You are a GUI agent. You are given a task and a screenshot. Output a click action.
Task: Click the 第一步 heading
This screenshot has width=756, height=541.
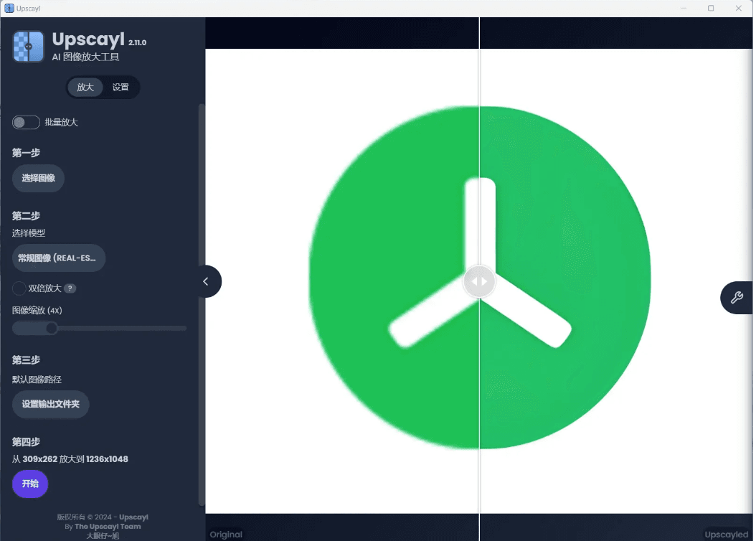26,153
